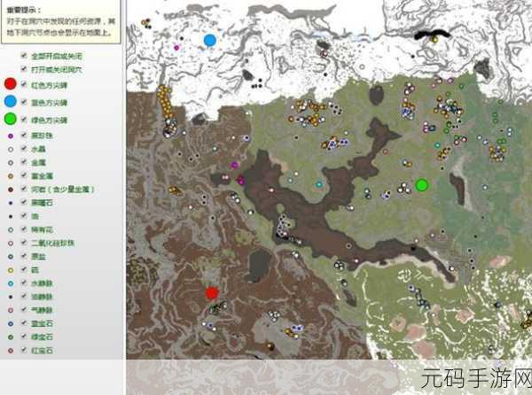The height and width of the screenshot is (395, 532).
Task: Uncheck the 红色方尖碑 checkbox
Action: tap(24, 84)
